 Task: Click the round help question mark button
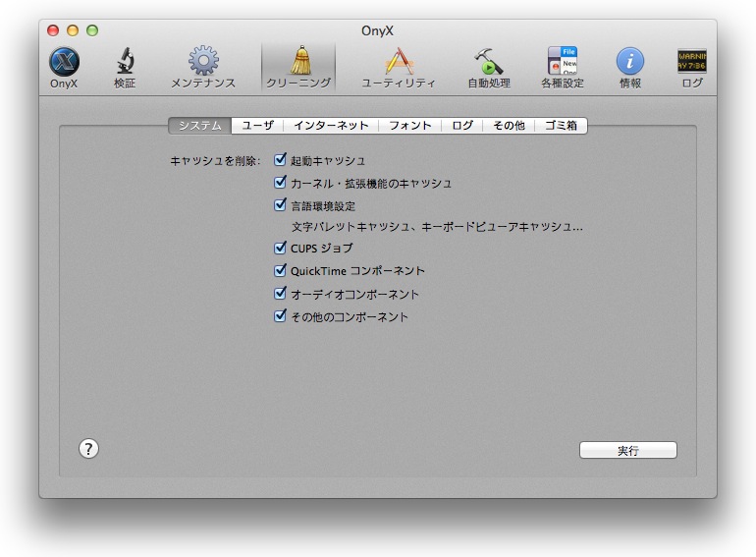88,449
